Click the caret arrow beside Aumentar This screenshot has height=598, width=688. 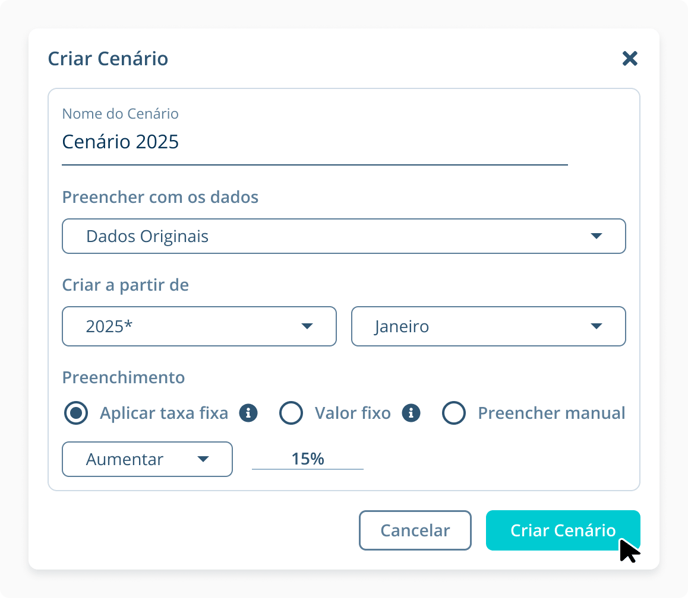coord(203,460)
